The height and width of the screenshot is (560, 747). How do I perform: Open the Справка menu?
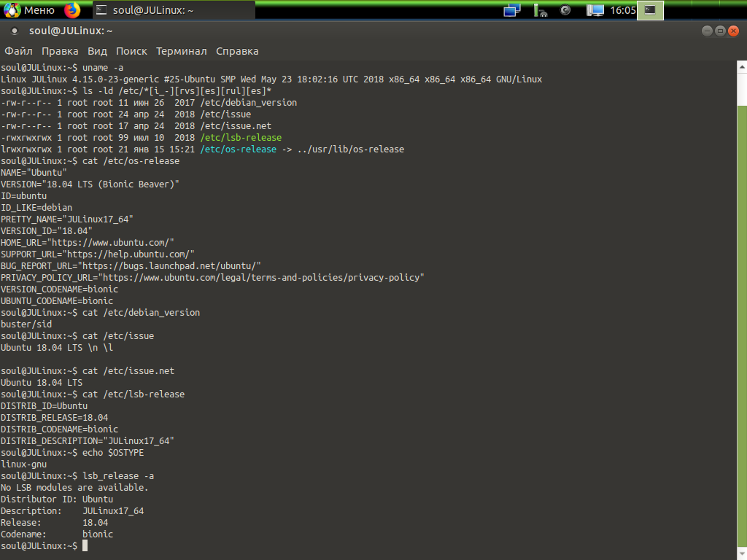tap(237, 51)
